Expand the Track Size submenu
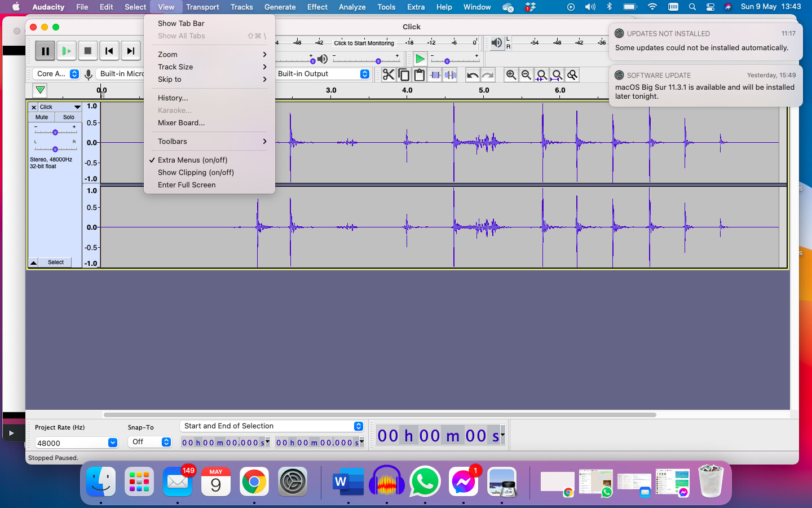This screenshot has width=812, height=508. coord(209,67)
